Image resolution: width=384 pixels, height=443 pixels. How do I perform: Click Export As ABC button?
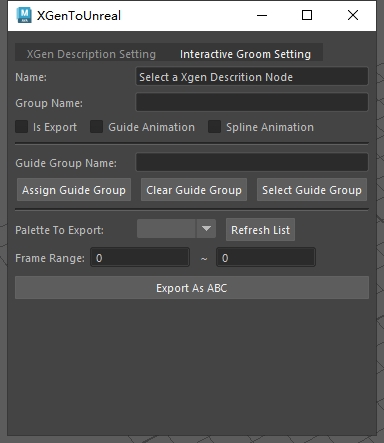(x=192, y=288)
